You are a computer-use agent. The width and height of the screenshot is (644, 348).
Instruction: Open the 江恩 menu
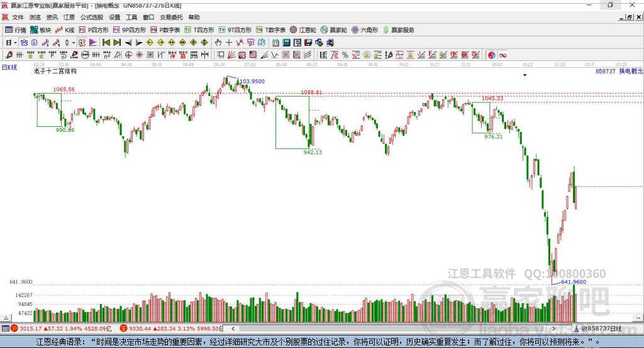point(69,17)
